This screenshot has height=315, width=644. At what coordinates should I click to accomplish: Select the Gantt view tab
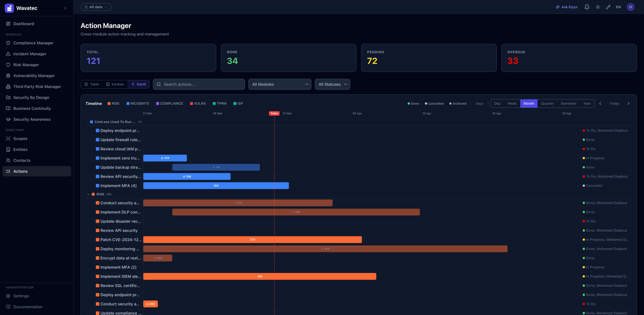click(x=138, y=84)
